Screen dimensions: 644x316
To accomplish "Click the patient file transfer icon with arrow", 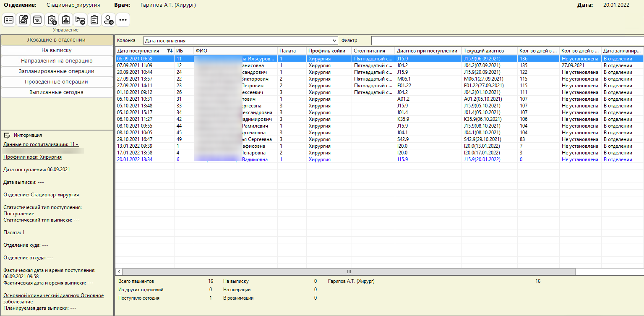I will [x=23, y=20].
